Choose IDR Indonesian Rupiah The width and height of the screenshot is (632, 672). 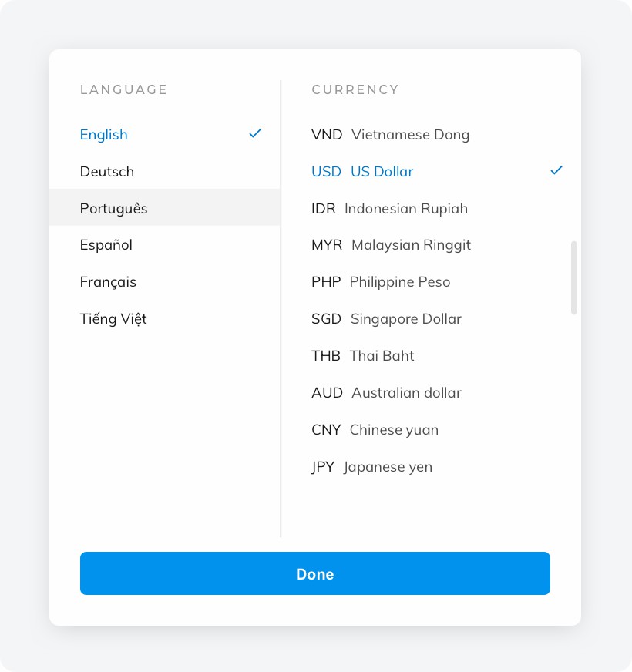tap(389, 209)
